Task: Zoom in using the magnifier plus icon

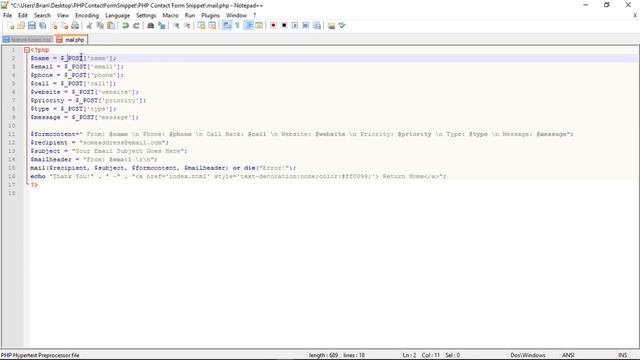Action: click(176, 26)
